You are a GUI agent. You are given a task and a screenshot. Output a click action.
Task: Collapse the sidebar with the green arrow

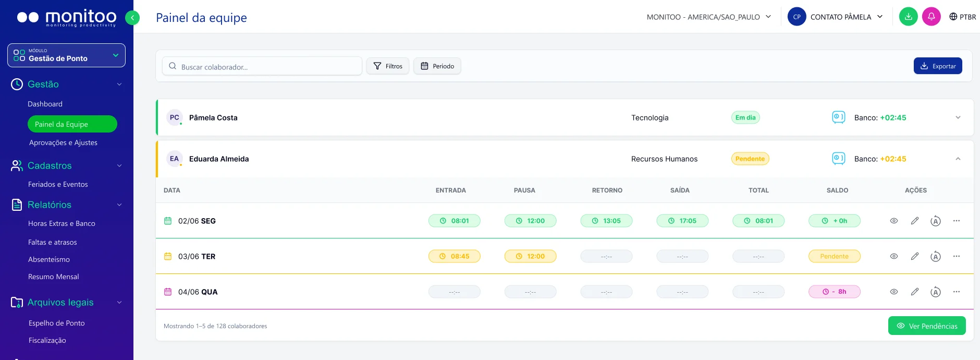pyautogui.click(x=132, y=18)
